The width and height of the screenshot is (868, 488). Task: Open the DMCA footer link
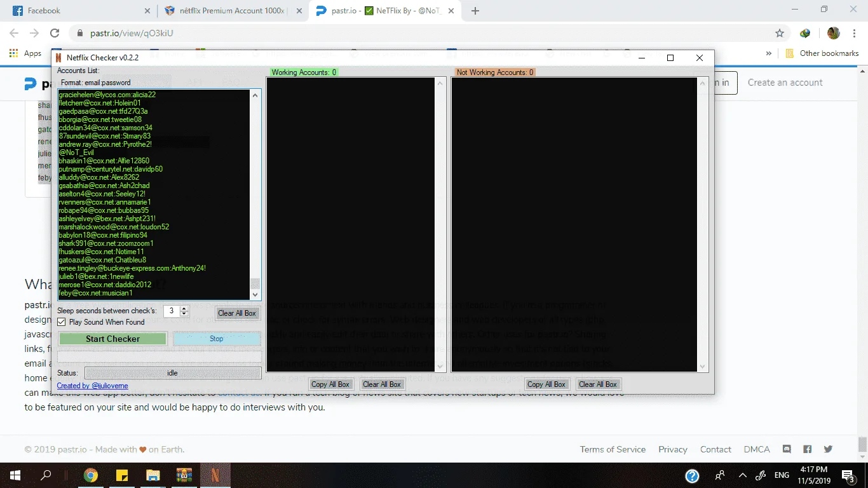[x=757, y=449]
